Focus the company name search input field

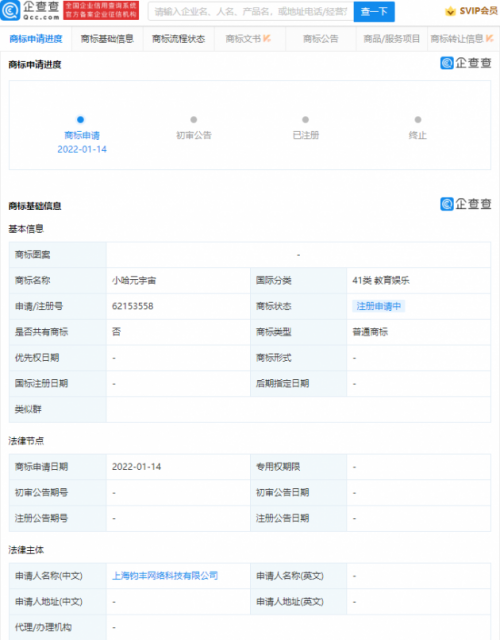[251, 11]
